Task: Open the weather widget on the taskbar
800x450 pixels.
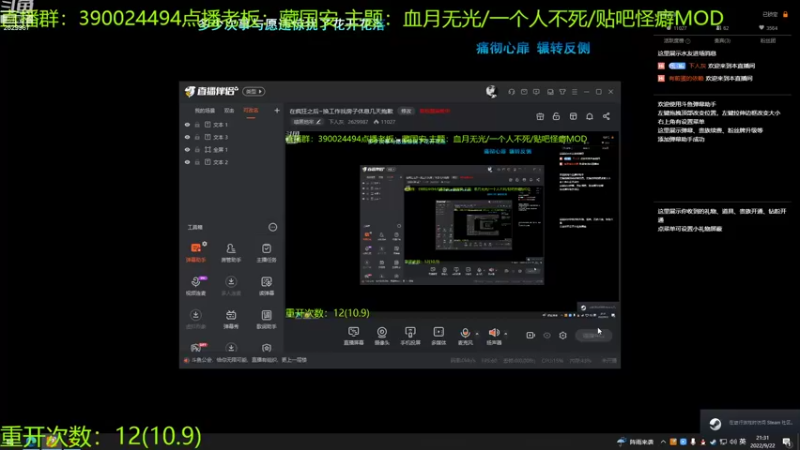Action: pos(635,442)
